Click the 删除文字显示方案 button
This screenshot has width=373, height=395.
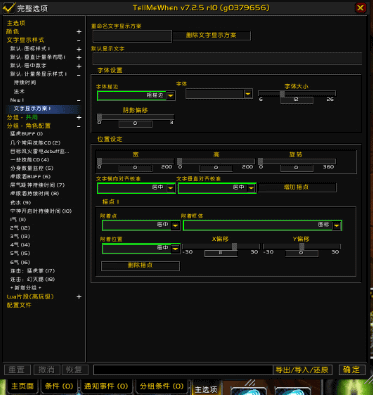(211, 35)
